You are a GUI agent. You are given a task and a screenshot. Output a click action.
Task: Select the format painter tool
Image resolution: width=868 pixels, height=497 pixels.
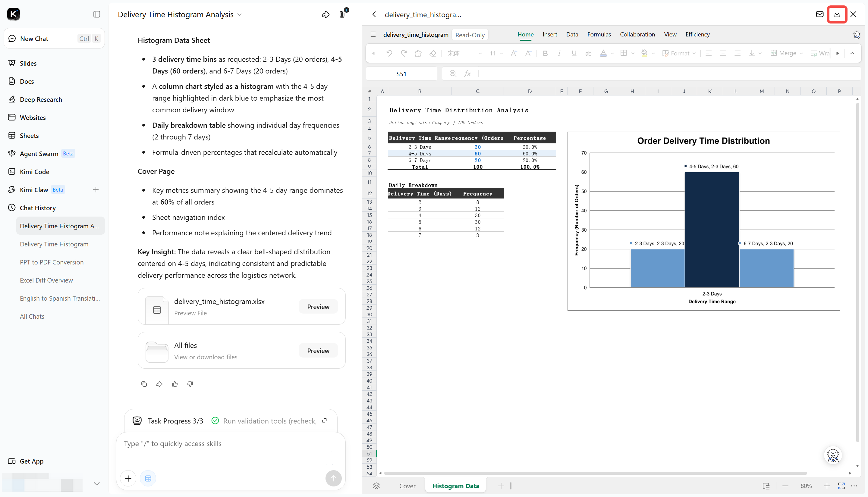tap(418, 53)
